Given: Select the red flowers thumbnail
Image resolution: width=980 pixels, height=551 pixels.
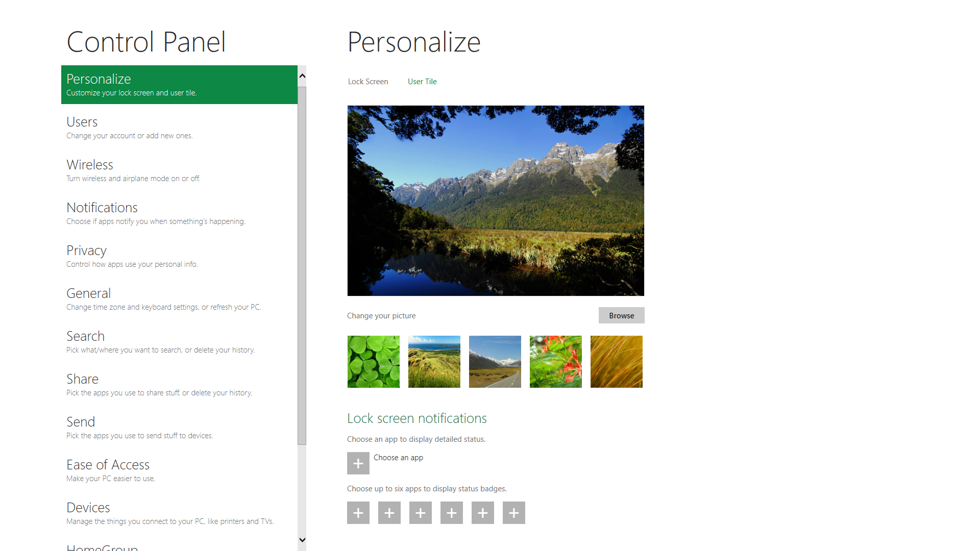Looking at the screenshot, I should pos(556,362).
